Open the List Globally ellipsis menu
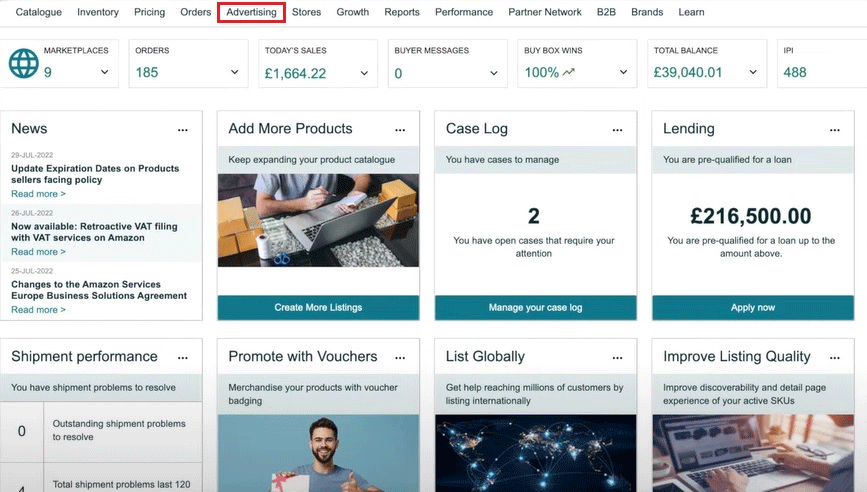 tap(617, 358)
